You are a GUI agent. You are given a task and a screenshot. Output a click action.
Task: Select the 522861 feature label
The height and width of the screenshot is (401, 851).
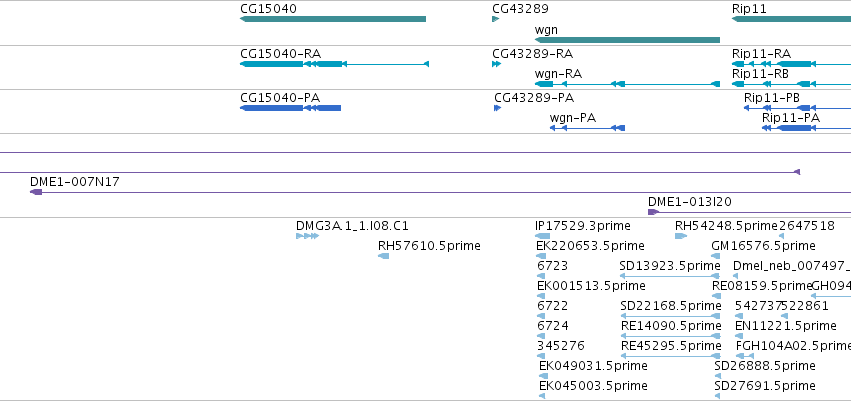[805, 306]
